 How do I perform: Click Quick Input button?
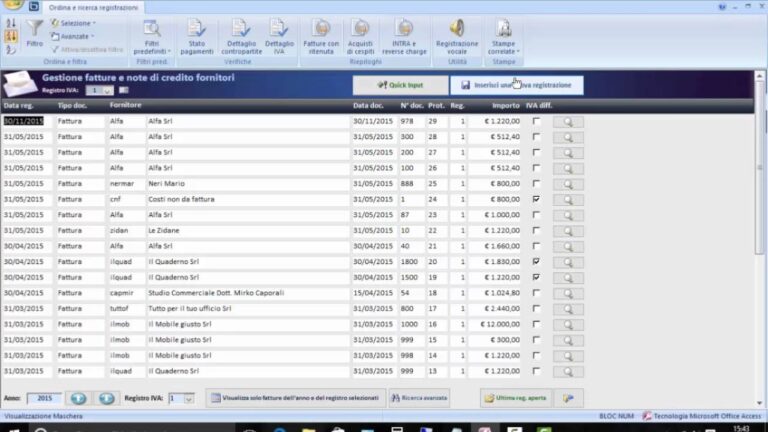tap(400, 85)
